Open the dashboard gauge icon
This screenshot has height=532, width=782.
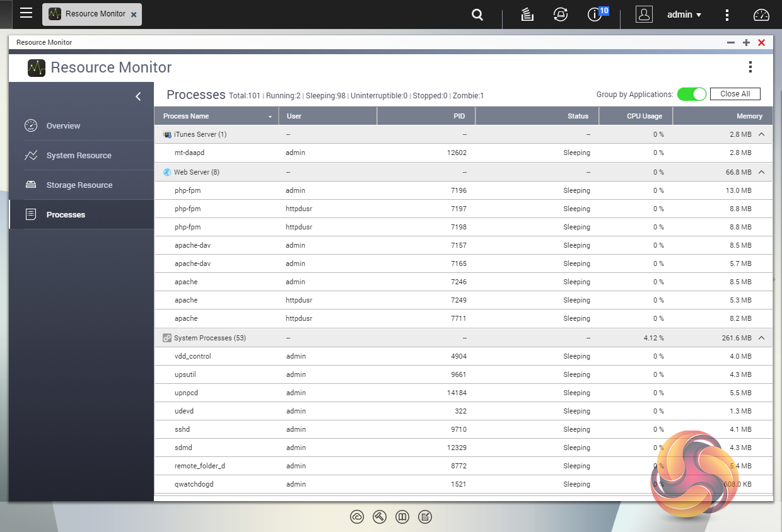[x=762, y=14]
